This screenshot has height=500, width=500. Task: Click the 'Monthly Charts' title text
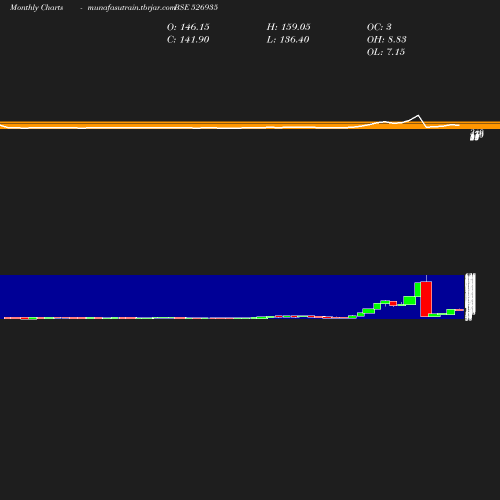pos(36,7)
